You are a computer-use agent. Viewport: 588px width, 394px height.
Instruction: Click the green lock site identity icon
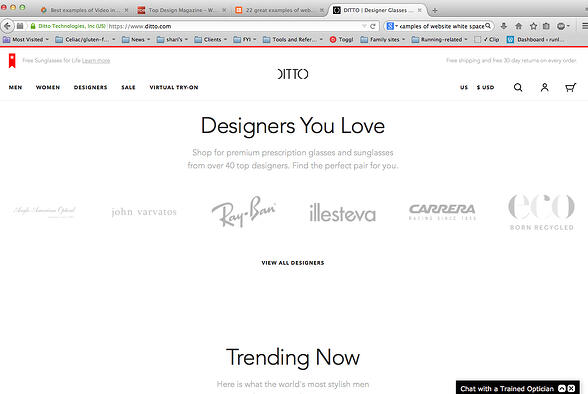(33, 26)
